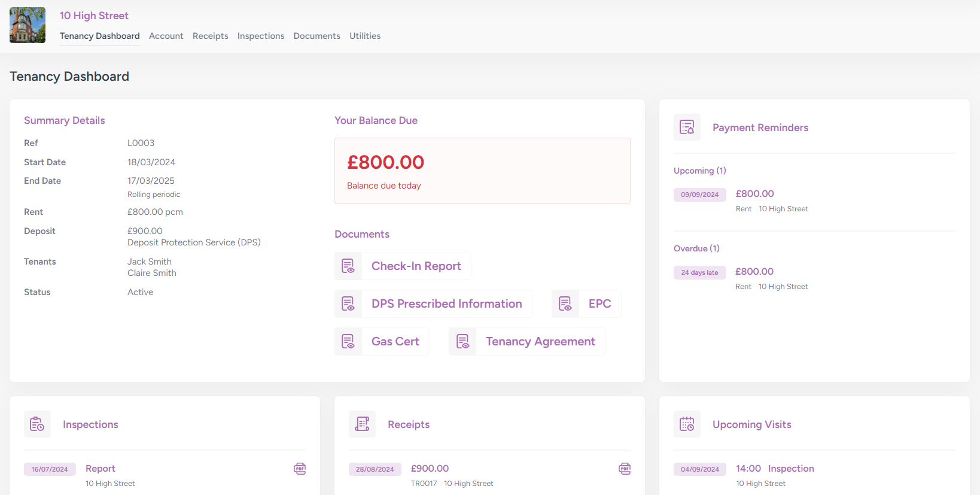980x495 pixels.
Task: Click the 10 High Street property title
Action: (x=94, y=16)
